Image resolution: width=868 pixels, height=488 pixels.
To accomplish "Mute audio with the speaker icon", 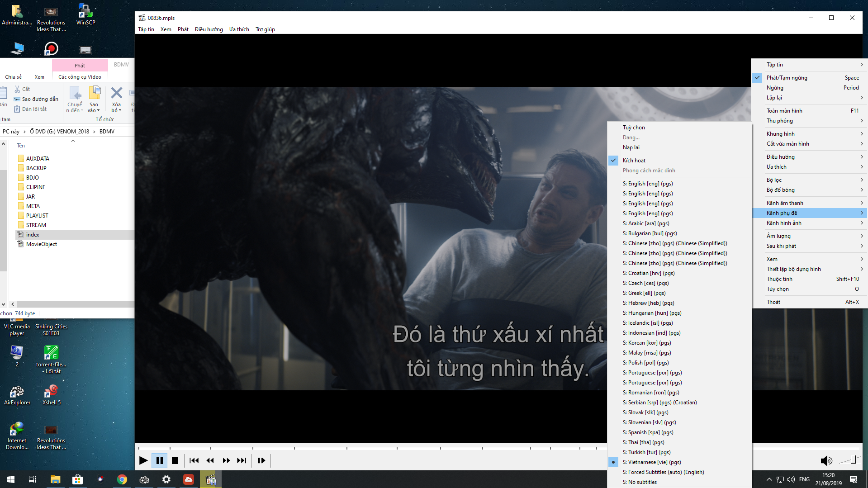I will (826, 460).
